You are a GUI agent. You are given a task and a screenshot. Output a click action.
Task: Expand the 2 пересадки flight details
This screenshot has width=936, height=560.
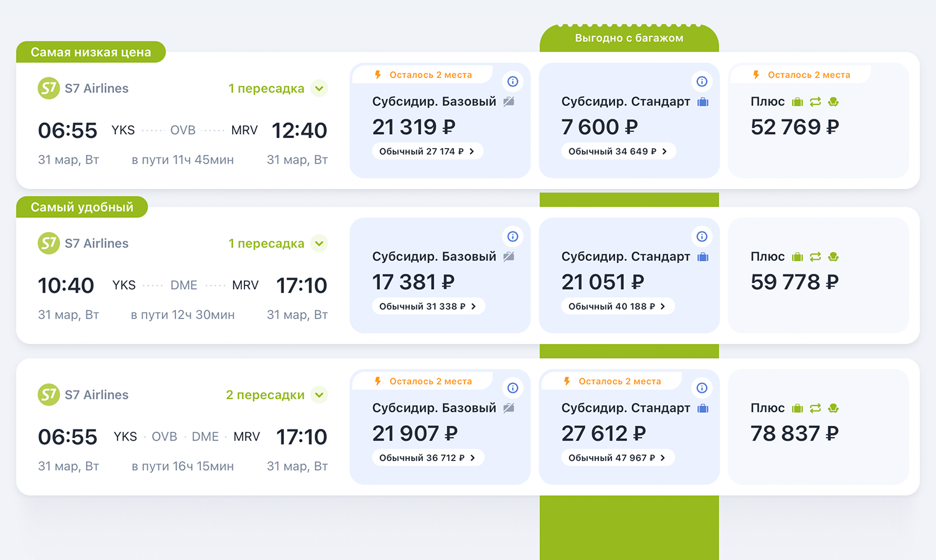point(319,394)
